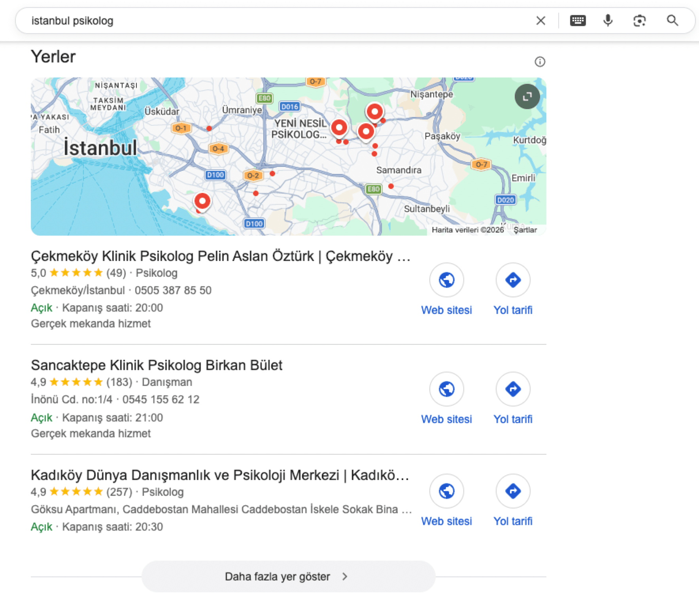The image size is (699, 616).
Task: Start voice search with the microphone icon
Action: pyautogui.click(x=608, y=21)
